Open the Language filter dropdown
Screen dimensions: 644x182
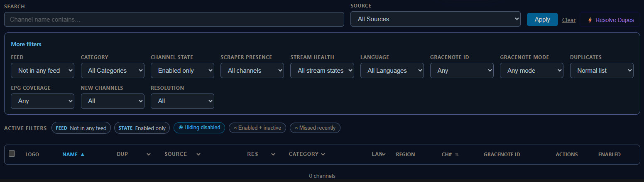pos(392,71)
